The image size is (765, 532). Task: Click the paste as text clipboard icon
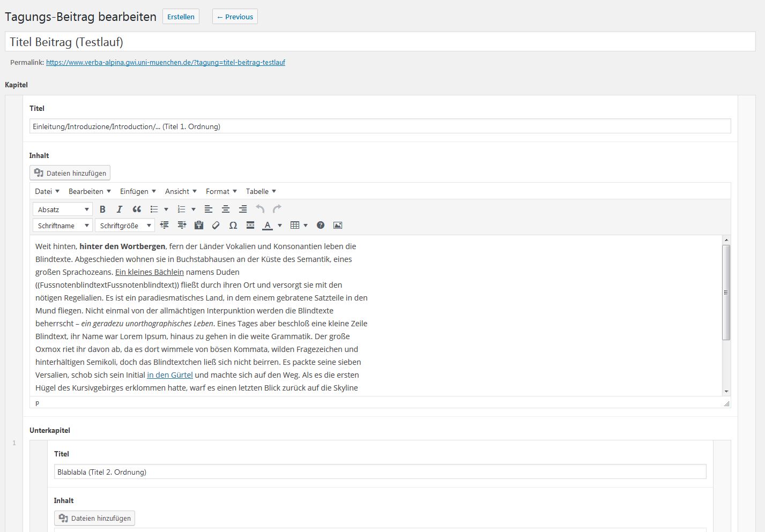(199, 226)
